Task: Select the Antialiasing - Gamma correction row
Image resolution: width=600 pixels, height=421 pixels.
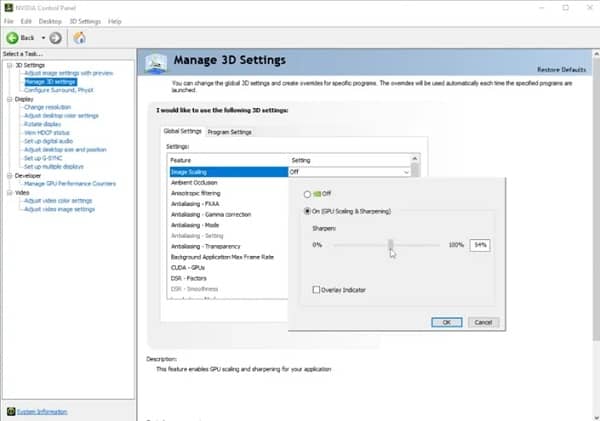Action: pos(228,215)
